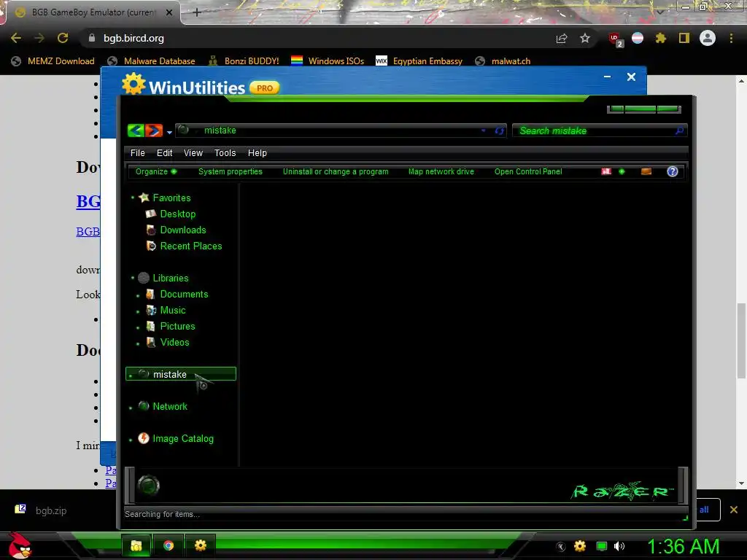Click the Angry Birds start button

(20, 545)
